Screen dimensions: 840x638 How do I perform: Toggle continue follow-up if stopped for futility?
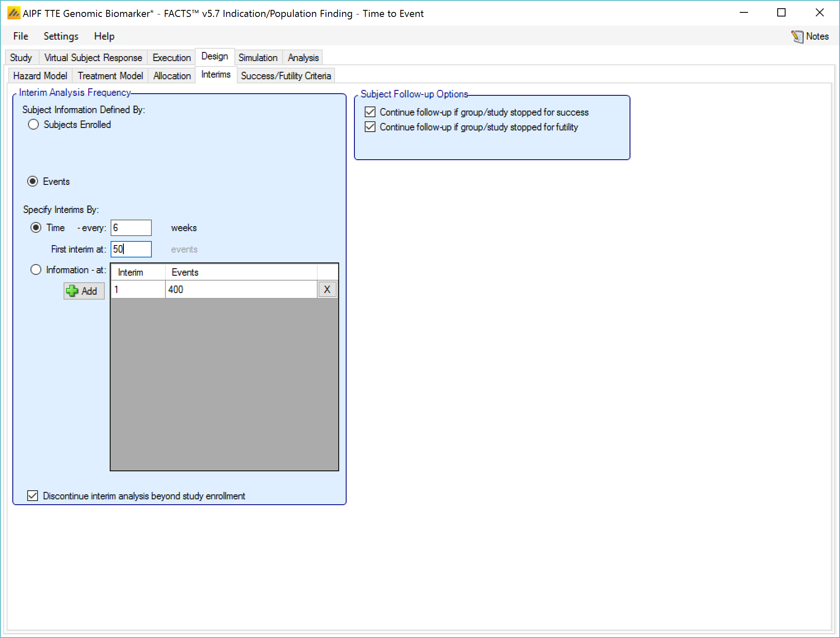pyautogui.click(x=370, y=127)
